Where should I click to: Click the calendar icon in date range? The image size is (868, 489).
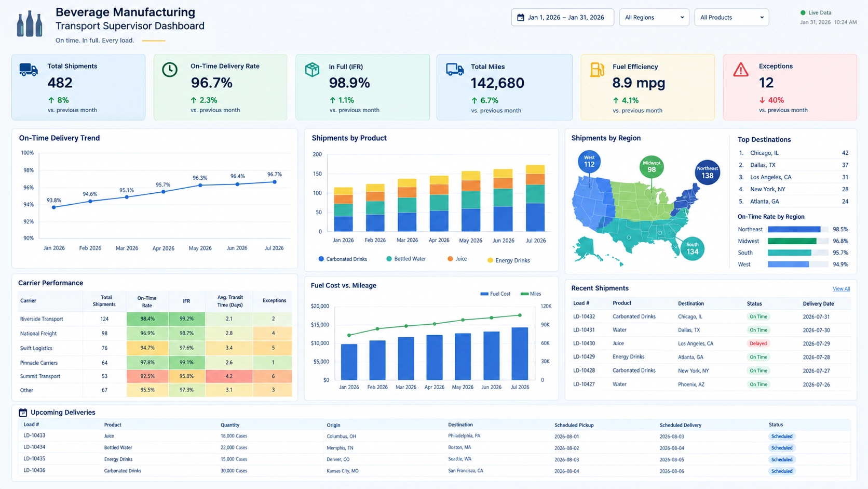click(521, 18)
